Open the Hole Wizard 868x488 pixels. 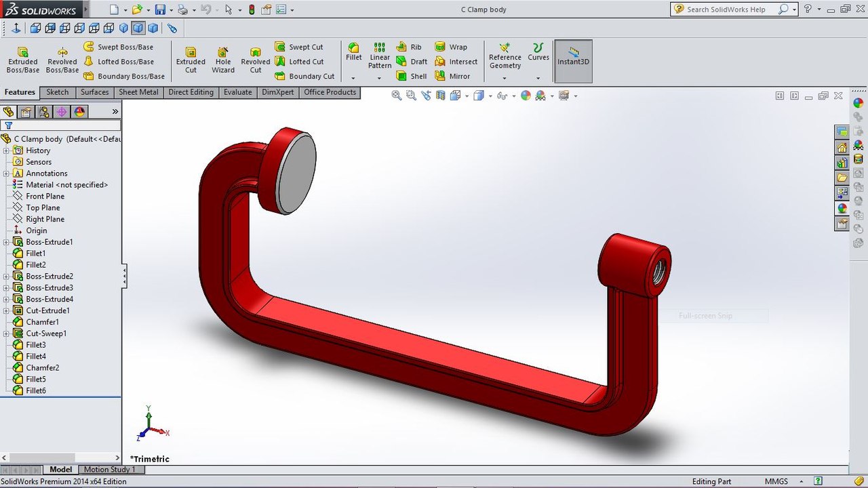(223, 60)
